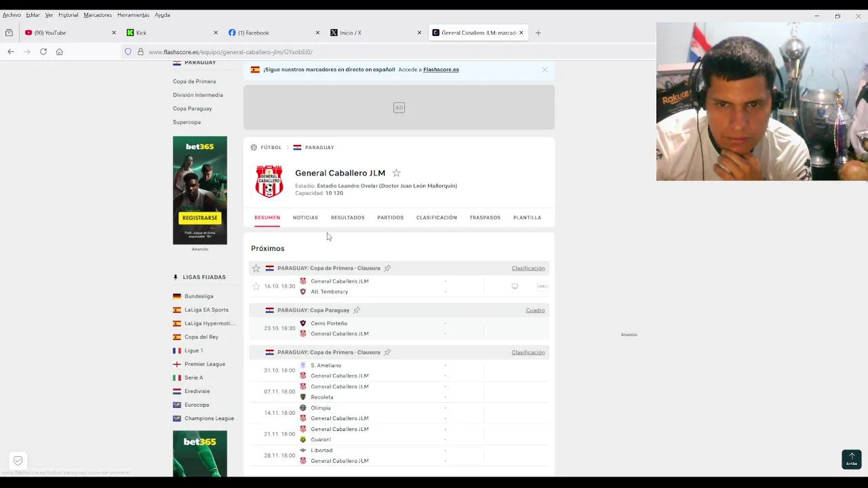
Task: Click the padlock site info icon
Action: tap(140, 52)
